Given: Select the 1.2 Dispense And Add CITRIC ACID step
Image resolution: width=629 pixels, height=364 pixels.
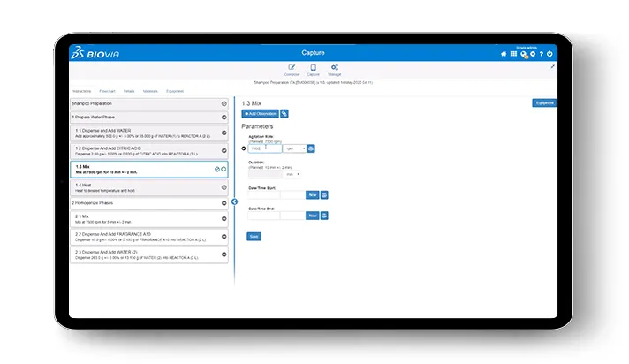Looking at the screenshot, I should click(x=149, y=151).
